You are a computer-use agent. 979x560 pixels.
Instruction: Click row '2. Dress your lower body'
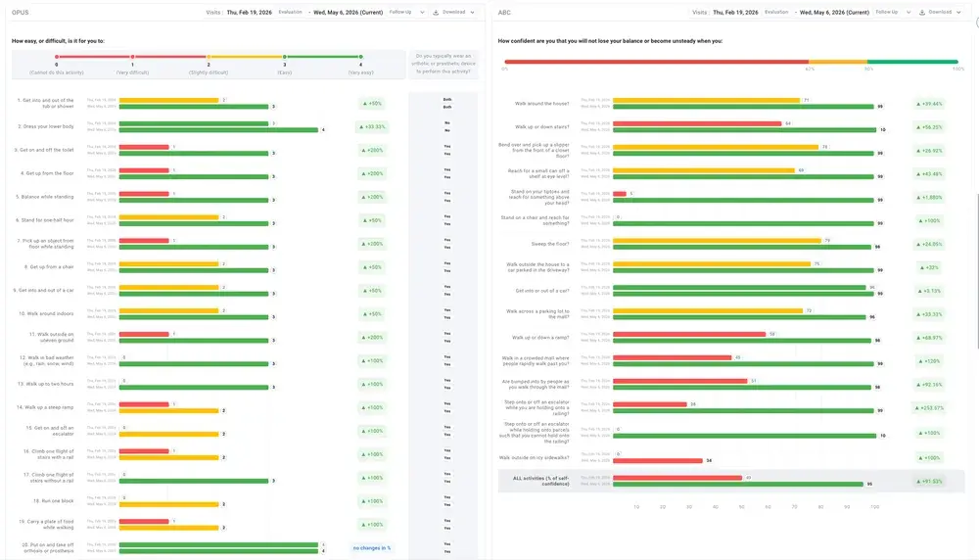click(46, 126)
